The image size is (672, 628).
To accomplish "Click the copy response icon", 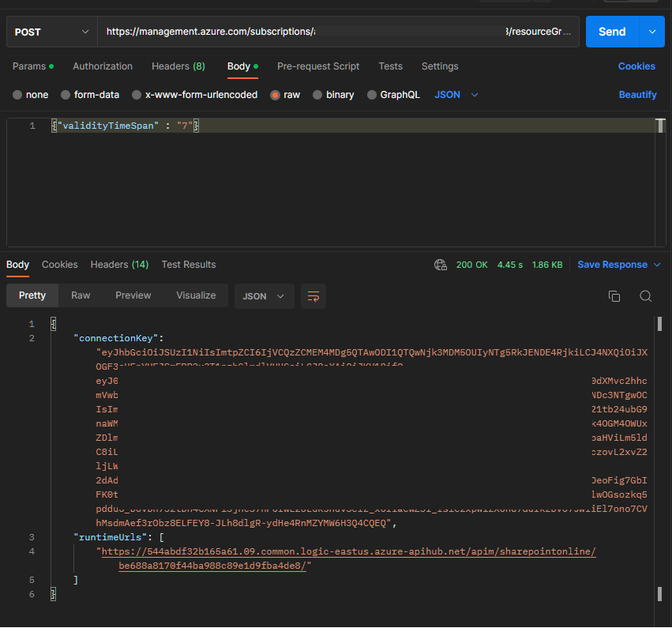I will point(614,296).
